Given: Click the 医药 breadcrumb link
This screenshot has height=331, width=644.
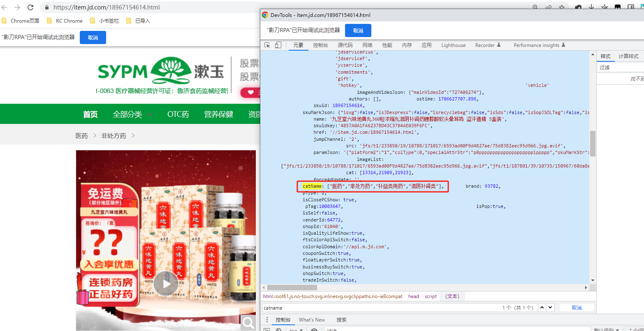Looking at the screenshot, I should [81, 136].
